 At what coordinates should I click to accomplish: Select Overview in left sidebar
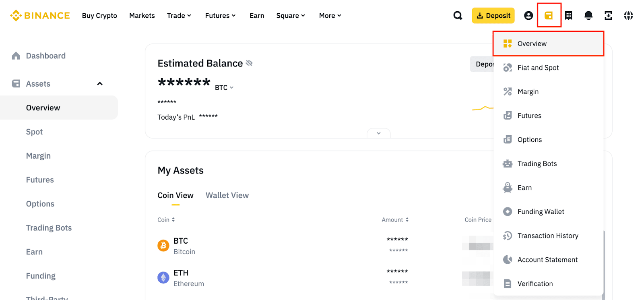[x=59, y=108]
